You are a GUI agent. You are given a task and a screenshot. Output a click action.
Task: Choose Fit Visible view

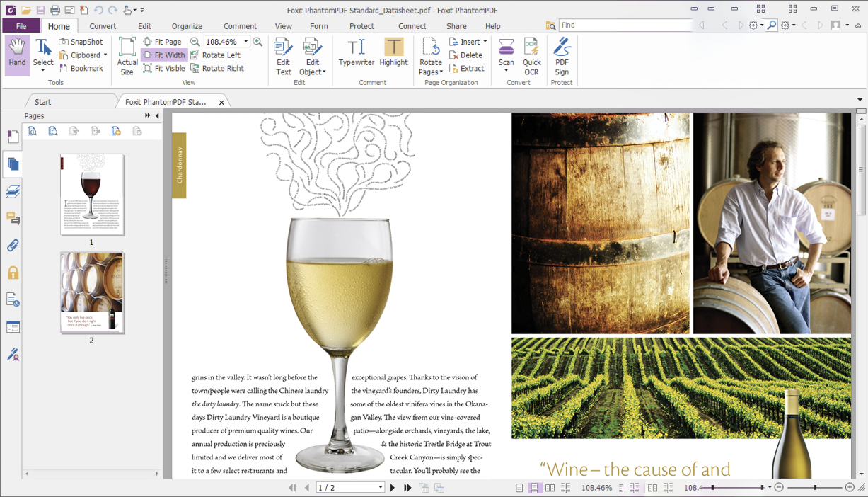(x=164, y=69)
